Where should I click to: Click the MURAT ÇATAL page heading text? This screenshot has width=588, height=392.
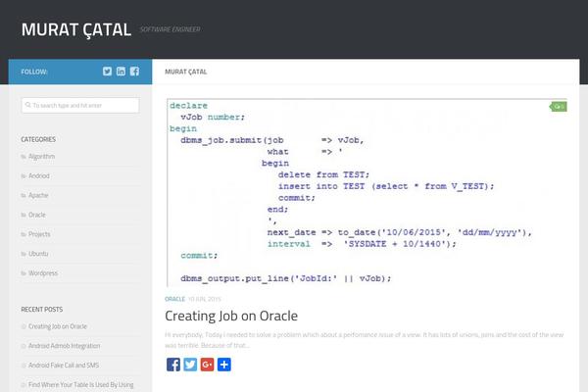pyautogui.click(x=185, y=72)
